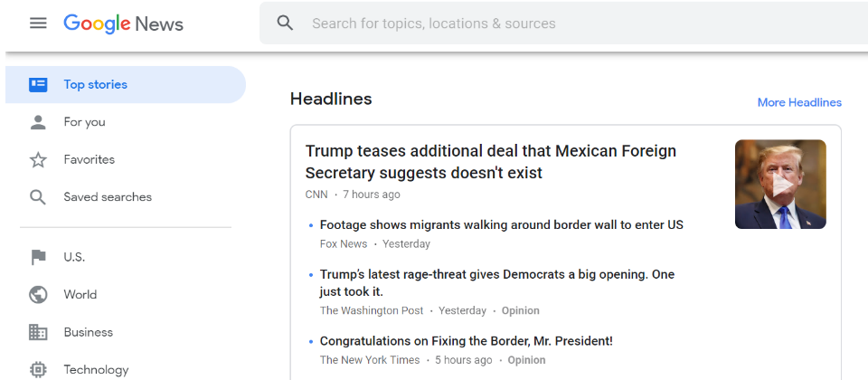Select Top stories in sidebar
The height and width of the screenshot is (380, 868).
pyautogui.click(x=96, y=85)
